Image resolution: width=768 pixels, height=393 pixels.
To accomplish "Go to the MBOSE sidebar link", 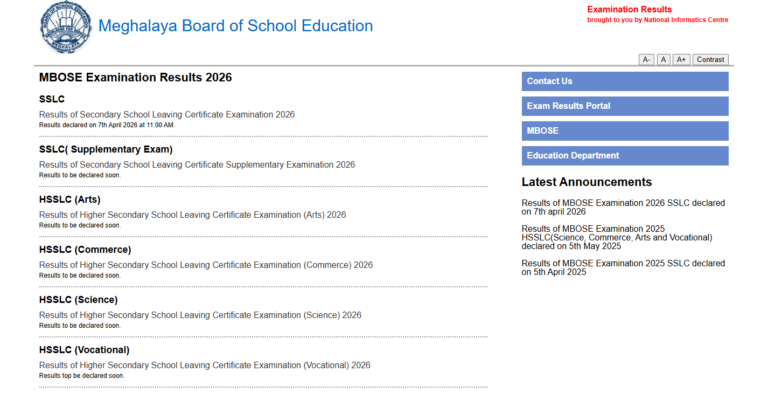I will (625, 131).
